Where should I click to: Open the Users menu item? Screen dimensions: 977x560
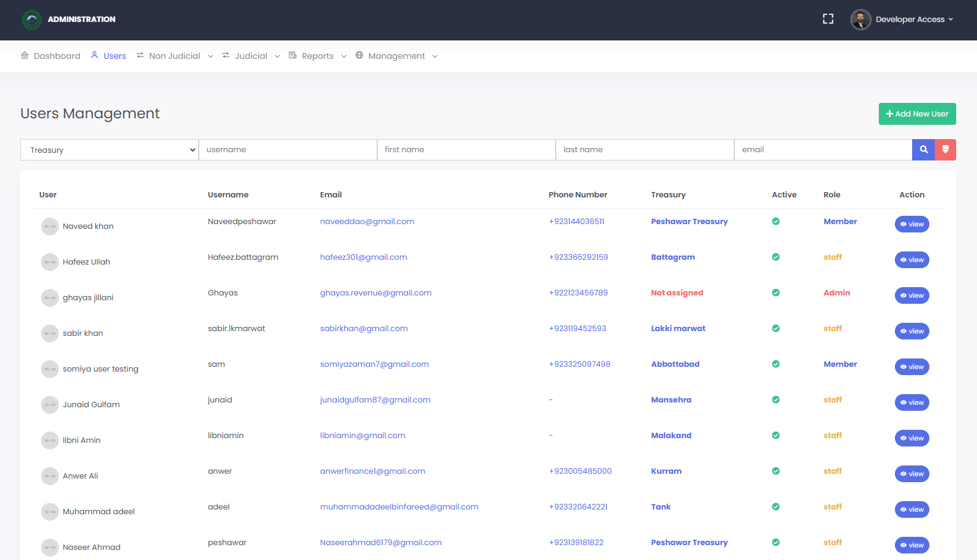point(108,56)
